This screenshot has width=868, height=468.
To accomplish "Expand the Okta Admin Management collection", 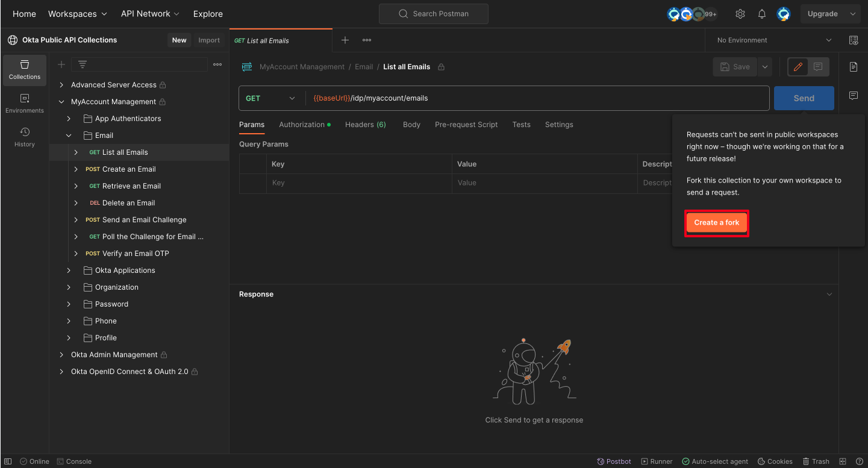I will point(61,355).
